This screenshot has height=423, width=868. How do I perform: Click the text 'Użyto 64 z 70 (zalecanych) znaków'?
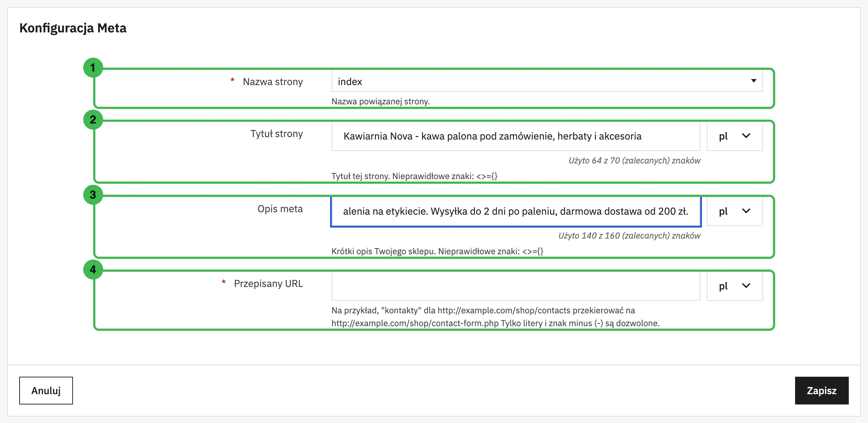coord(635,161)
